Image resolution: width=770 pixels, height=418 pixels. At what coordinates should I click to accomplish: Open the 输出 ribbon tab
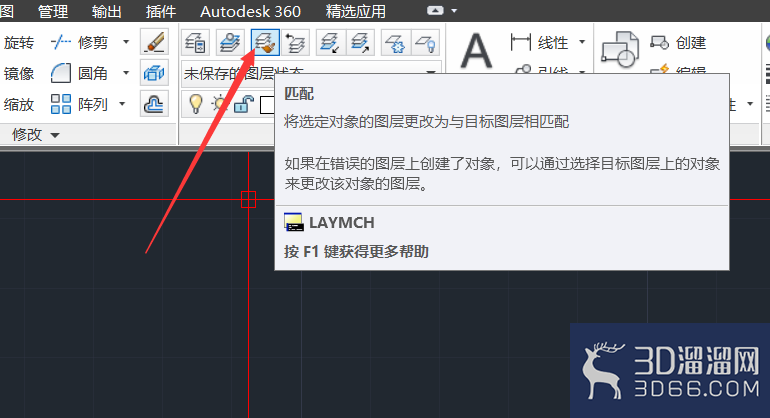point(107,11)
